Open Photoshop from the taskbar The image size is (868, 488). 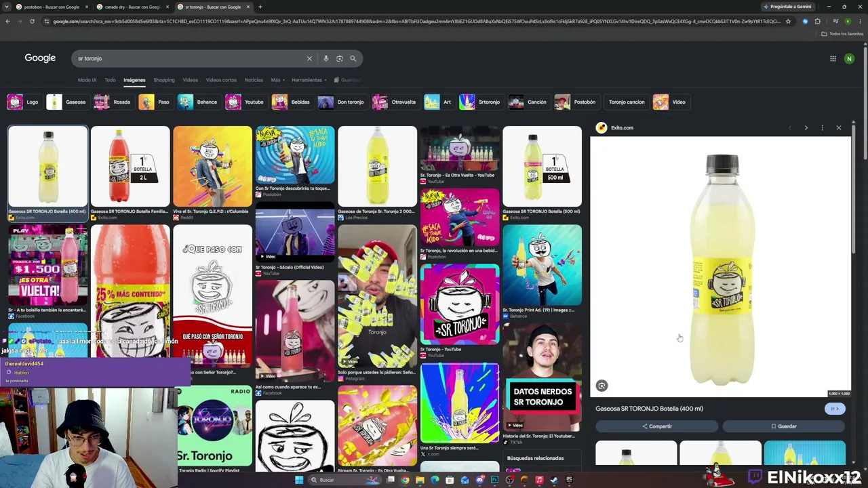[x=494, y=480]
